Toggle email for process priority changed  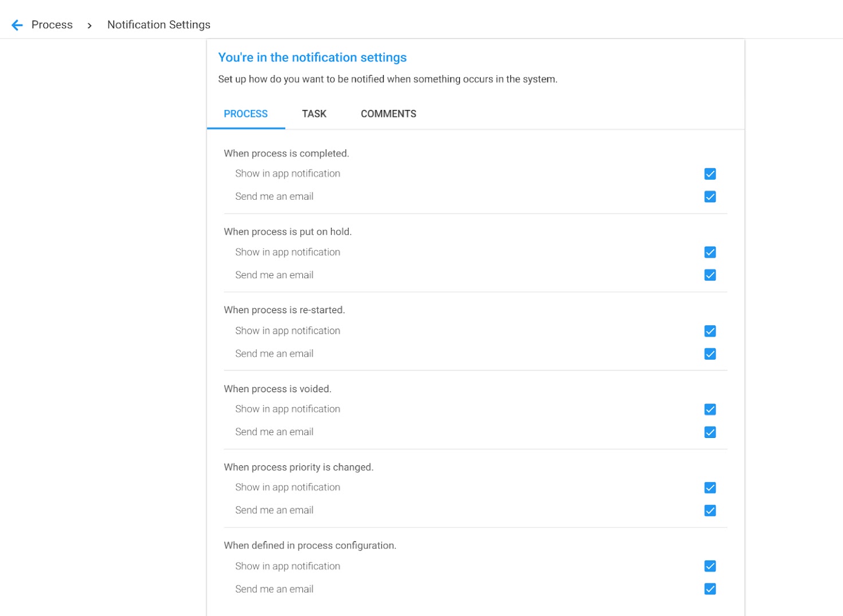click(x=710, y=511)
